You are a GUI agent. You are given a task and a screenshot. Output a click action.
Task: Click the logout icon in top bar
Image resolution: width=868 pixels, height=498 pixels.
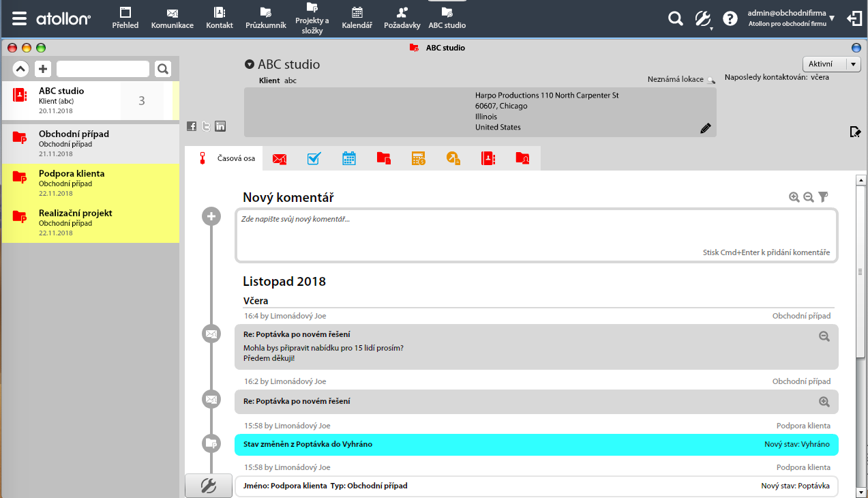(854, 19)
